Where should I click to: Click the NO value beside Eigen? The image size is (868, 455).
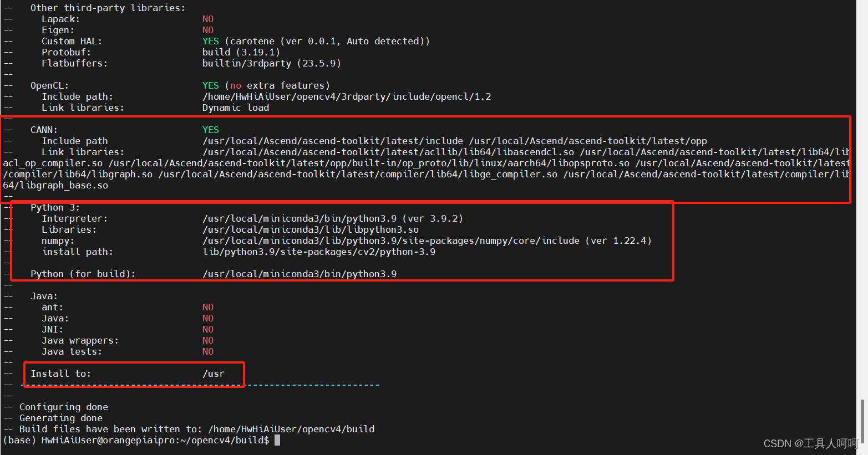pos(208,30)
